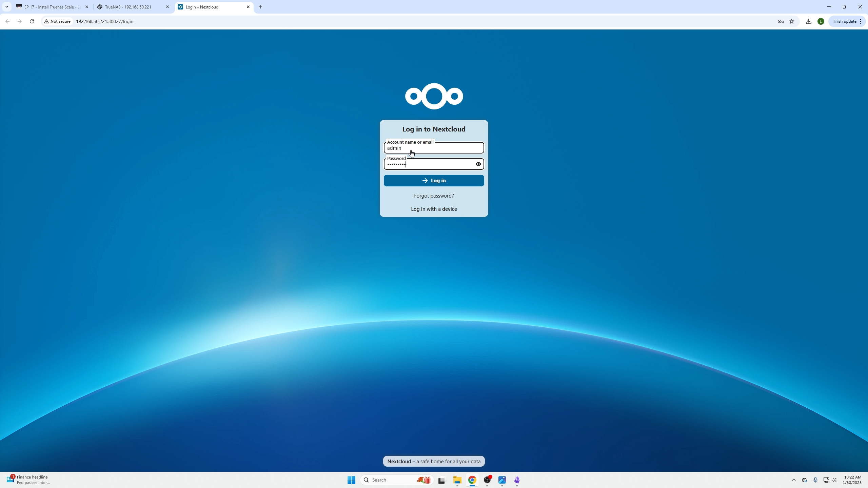868x488 pixels.
Task: Open the Windows Start menu
Action: 351,480
